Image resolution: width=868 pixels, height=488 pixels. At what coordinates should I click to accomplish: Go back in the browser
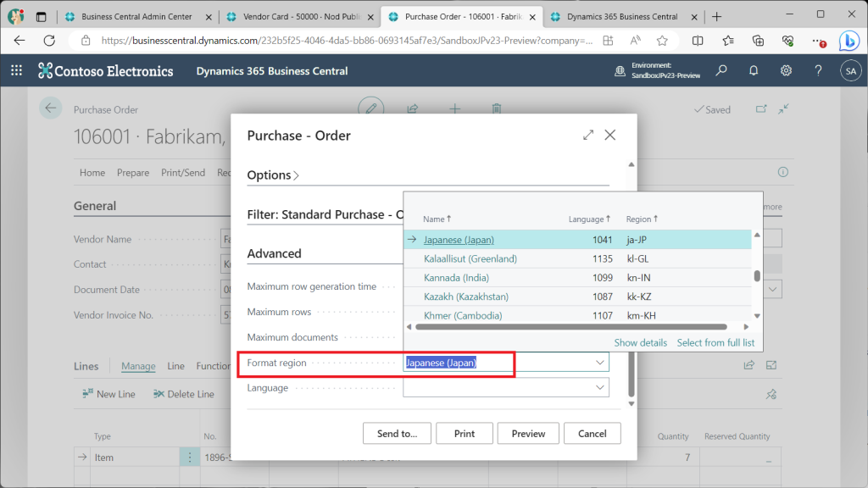click(19, 41)
